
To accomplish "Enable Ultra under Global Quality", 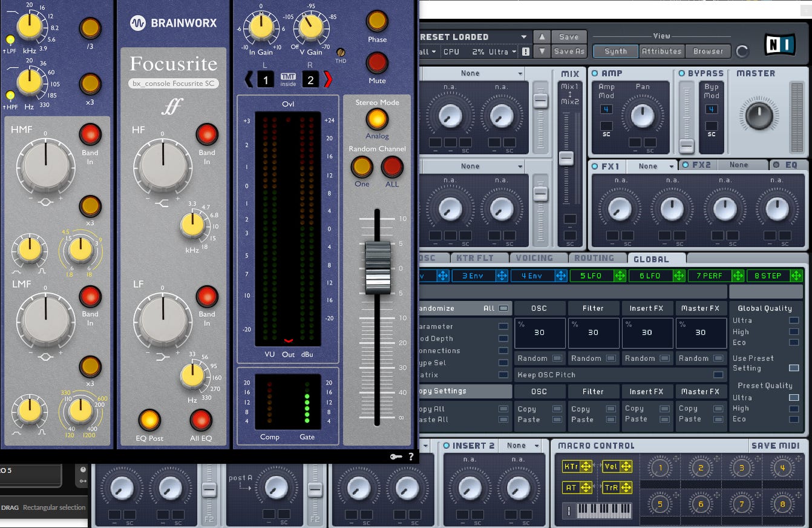I will point(793,320).
